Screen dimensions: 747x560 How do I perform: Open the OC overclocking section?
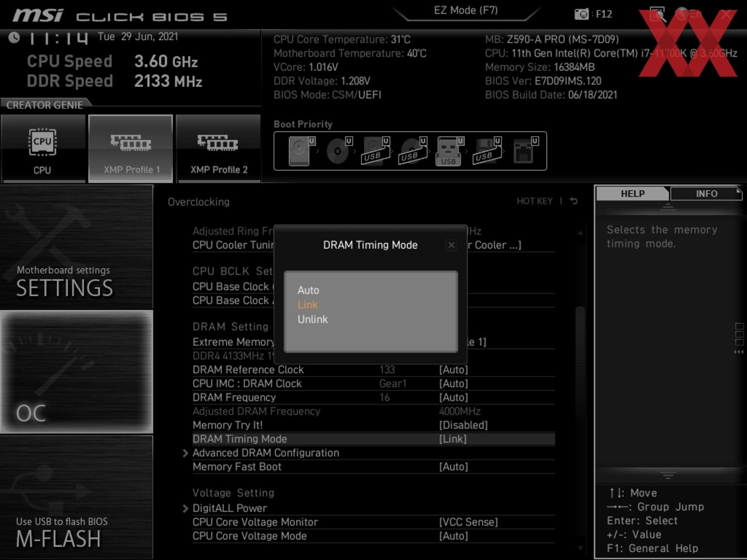point(76,372)
